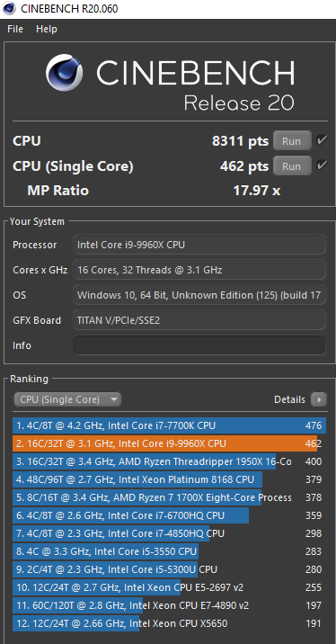
Task: Click the Details label in Ranking
Action: pyautogui.click(x=289, y=399)
